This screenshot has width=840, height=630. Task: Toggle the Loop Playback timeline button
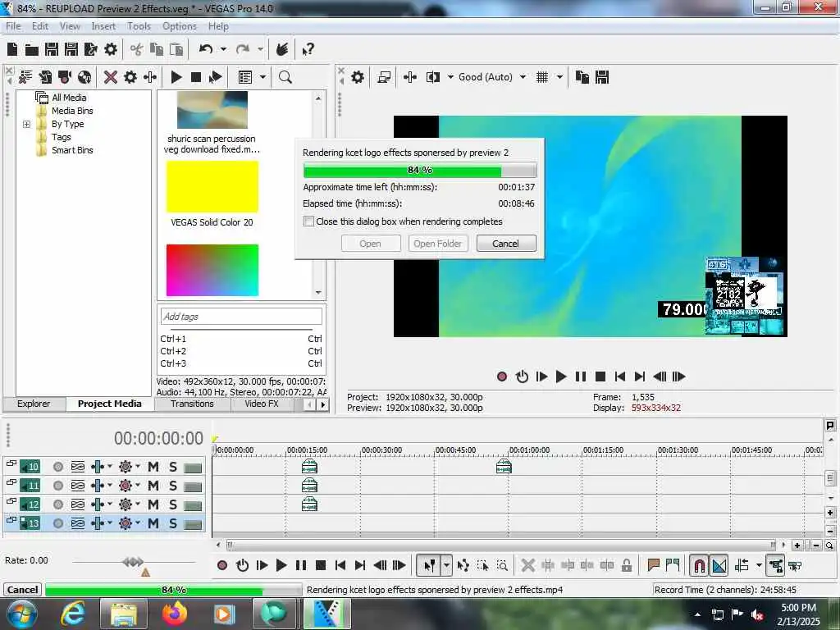[x=242, y=565]
